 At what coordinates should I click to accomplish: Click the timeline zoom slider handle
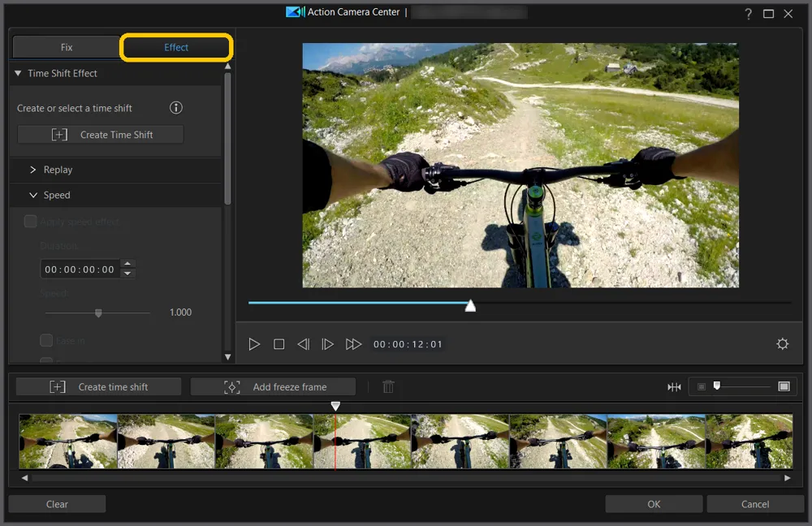pyautogui.click(x=717, y=386)
